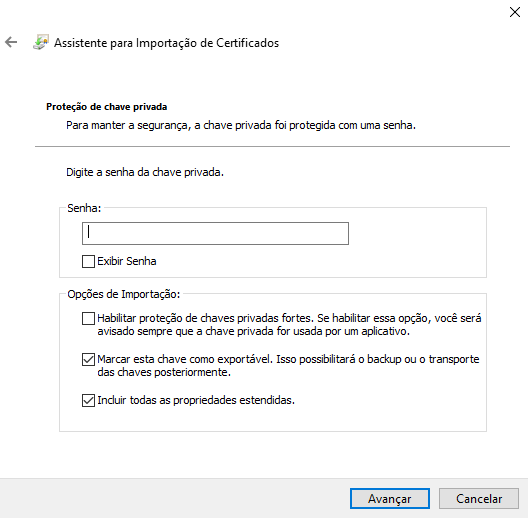Click 'Incluir todas as propriedades estendidas.' label
The width and height of the screenshot is (528, 518).
point(196,400)
